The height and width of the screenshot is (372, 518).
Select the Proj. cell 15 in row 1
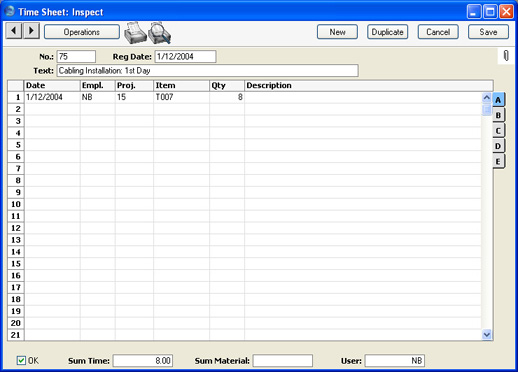[134, 97]
